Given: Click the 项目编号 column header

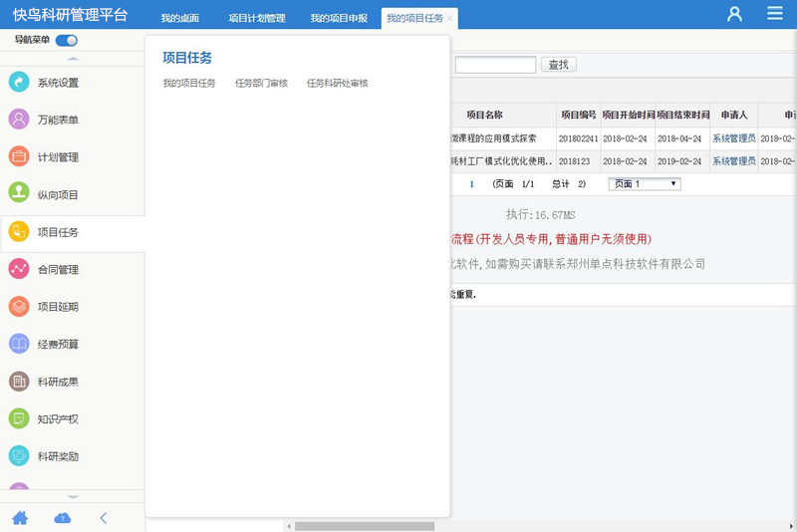Looking at the screenshot, I should (579, 115).
